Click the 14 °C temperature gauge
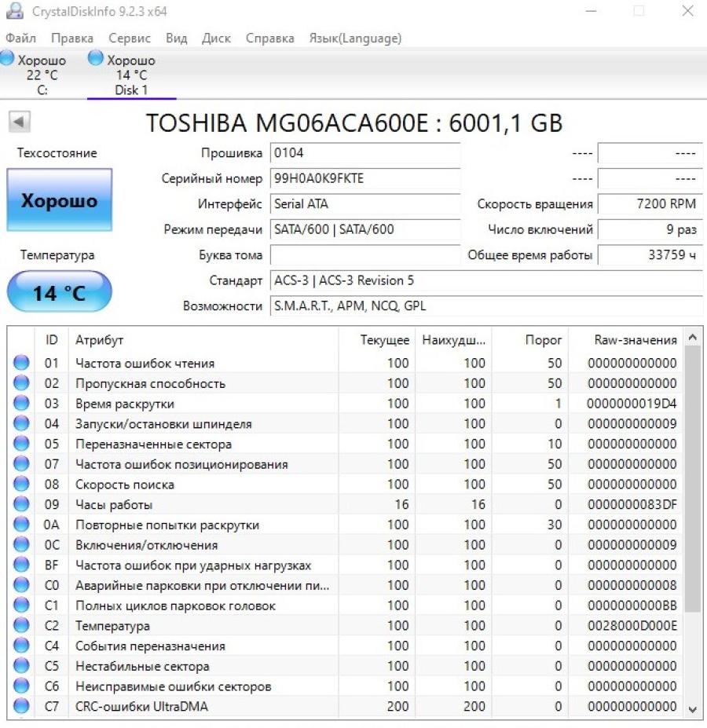707x728 pixels. tap(59, 291)
